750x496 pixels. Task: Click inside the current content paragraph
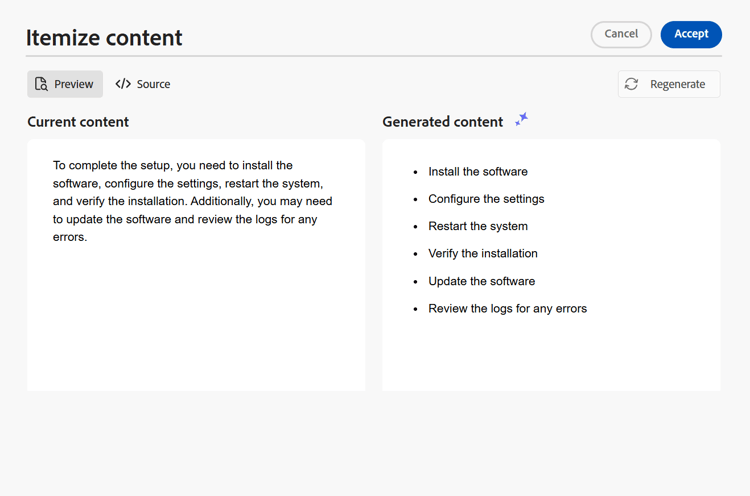click(193, 201)
